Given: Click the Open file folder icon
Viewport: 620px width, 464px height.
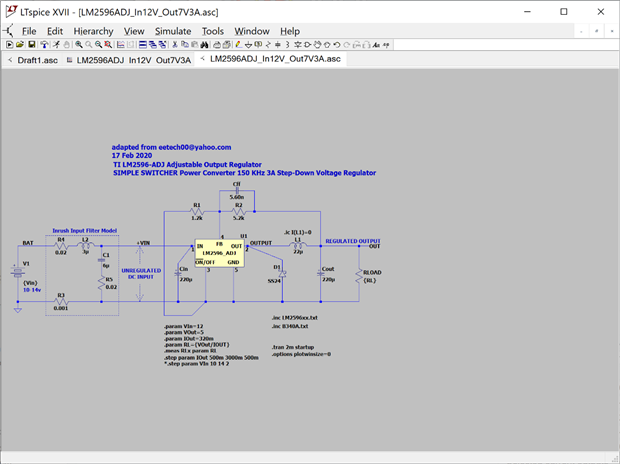Looking at the screenshot, I should click(20, 45).
